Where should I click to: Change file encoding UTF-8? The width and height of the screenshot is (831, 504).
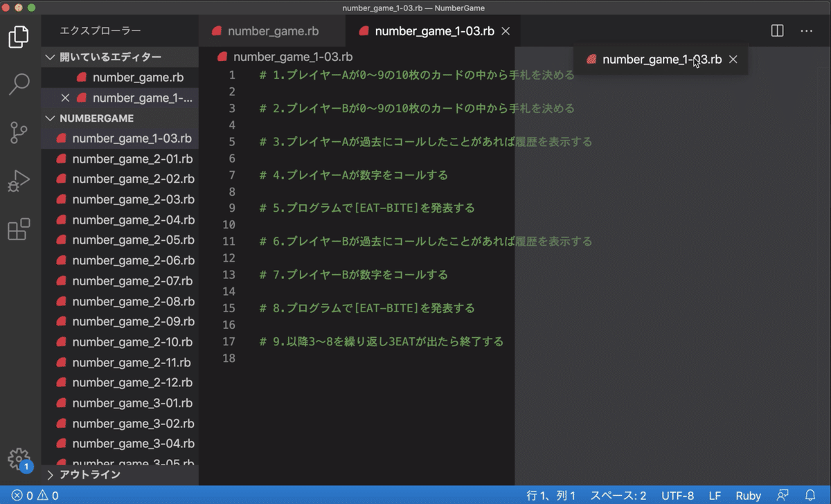pos(677,496)
